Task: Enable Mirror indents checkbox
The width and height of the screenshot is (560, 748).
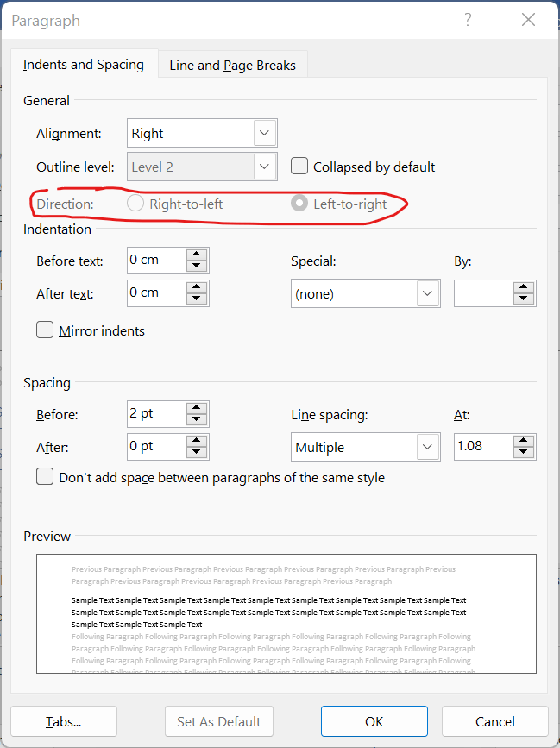Action: point(45,330)
